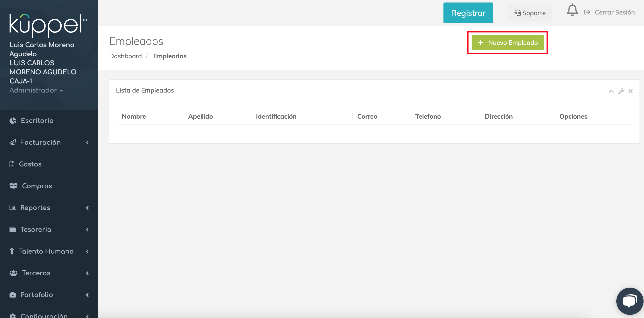Expand the Tesoreria submenu chevron
Image resolution: width=644 pixels, height=318 pixels.
[x=87, y=230]
